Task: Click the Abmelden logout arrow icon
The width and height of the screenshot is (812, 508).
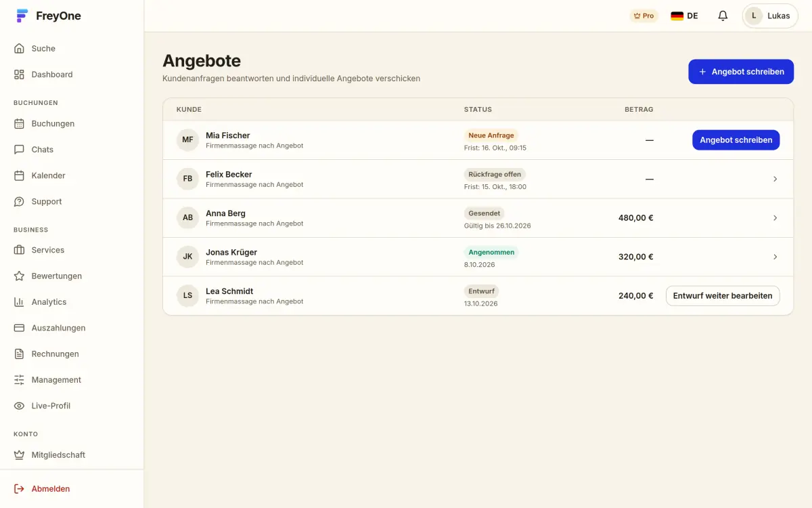Action: tap(19, 489)
